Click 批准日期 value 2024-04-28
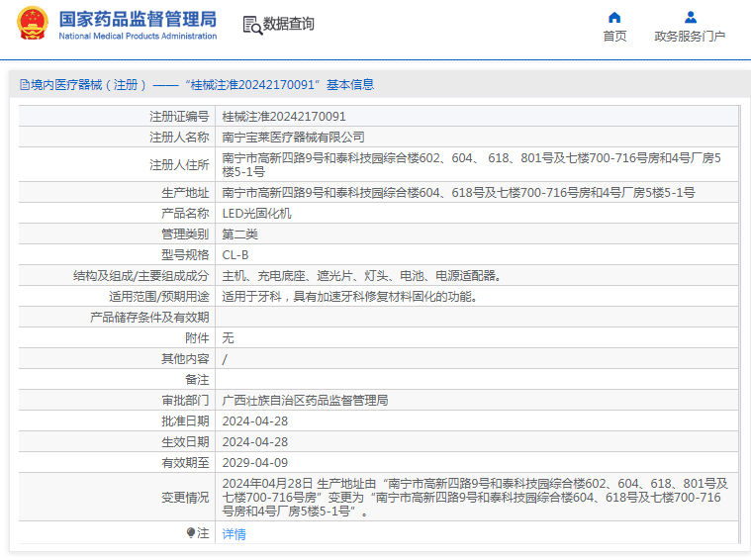The height and width of the screenshot is (560, 751). (x=255, y=421)
